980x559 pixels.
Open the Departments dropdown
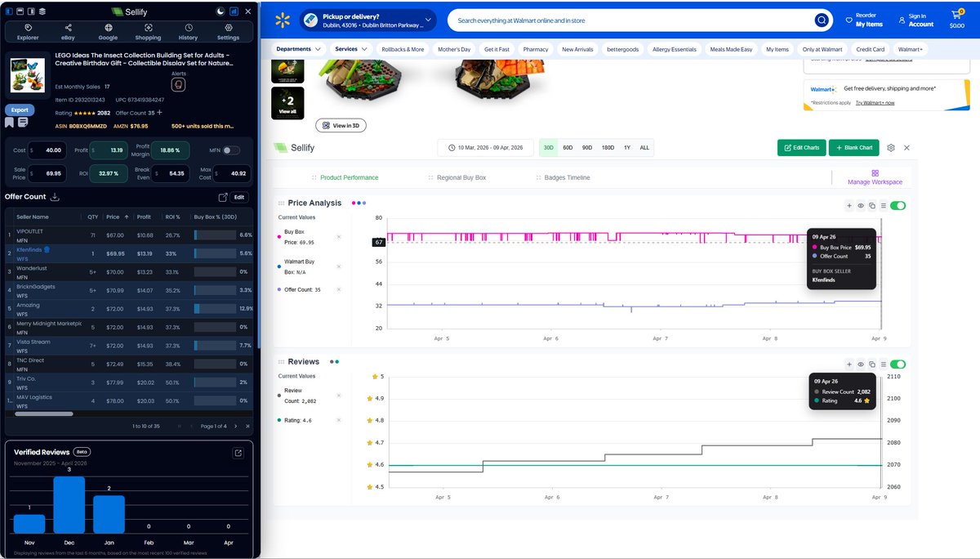[299, 49]
